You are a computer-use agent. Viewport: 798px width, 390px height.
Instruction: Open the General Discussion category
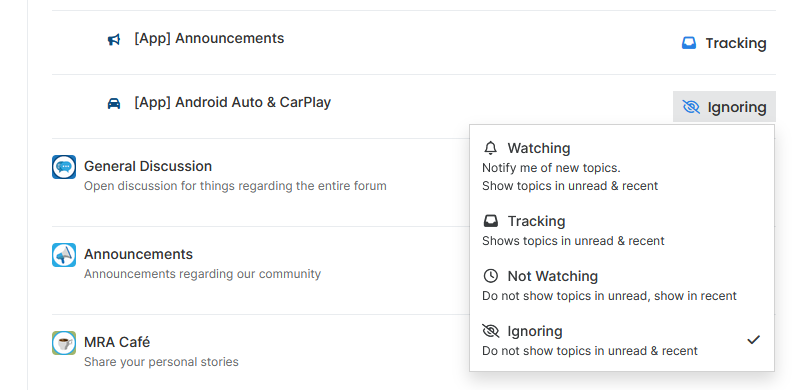pos(148,166)
